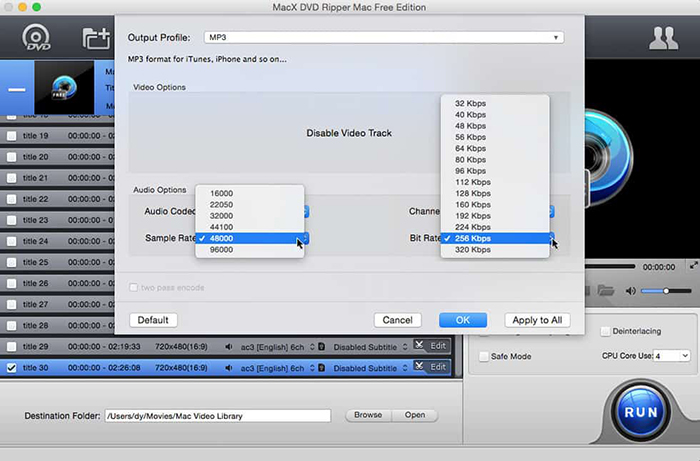
Task: Choose 160 Kbps bit rate
Action: (495, 204)
